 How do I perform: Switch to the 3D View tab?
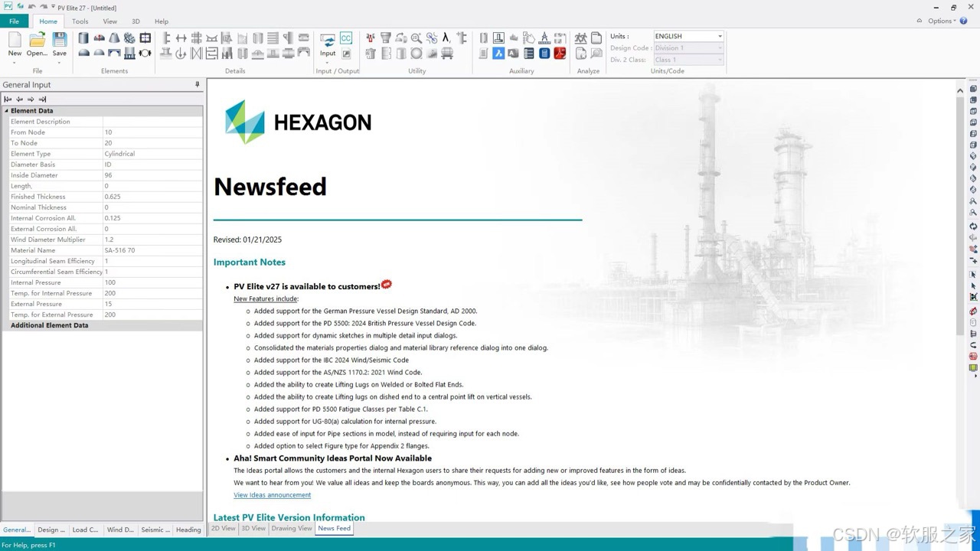coord(253,528)
